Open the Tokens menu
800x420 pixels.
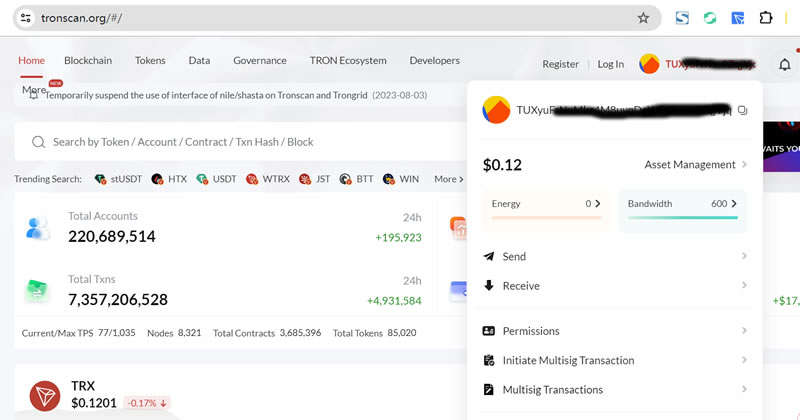150,60
